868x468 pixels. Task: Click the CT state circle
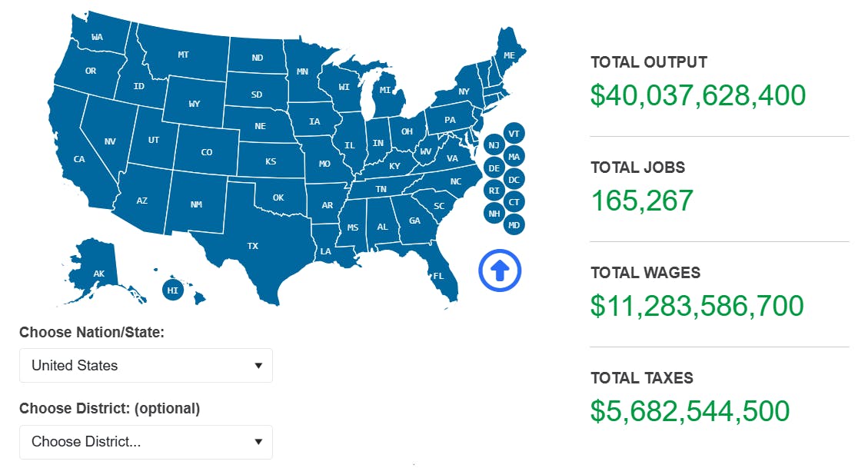(514, 202)
